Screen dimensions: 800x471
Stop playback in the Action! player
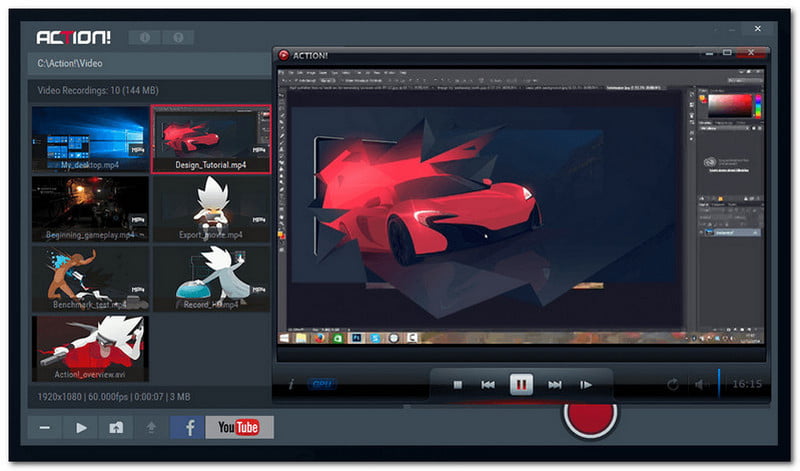(458, 385)
